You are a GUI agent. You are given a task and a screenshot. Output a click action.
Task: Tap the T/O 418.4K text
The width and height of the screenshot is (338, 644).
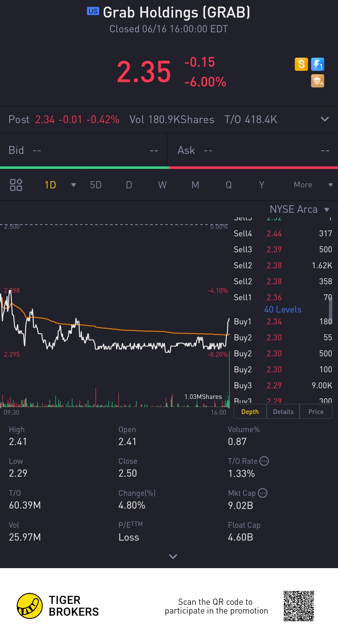tap(251, 119)
